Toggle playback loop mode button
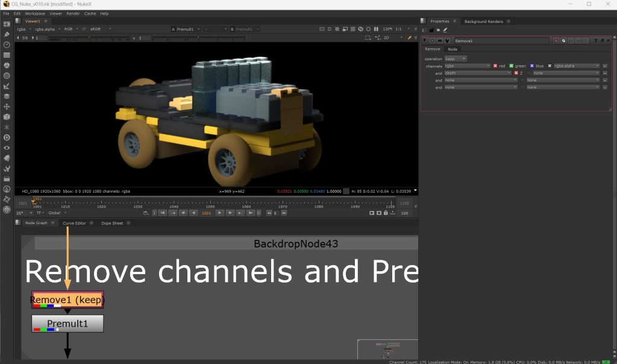The height and width of the screenshot is (364, 617). coord(146,213)
